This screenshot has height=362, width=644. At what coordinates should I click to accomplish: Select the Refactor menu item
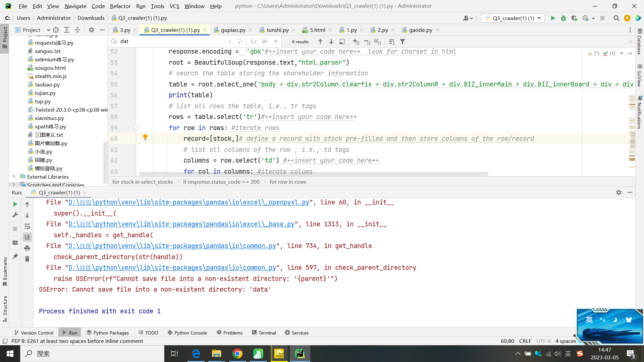point(120,6)
